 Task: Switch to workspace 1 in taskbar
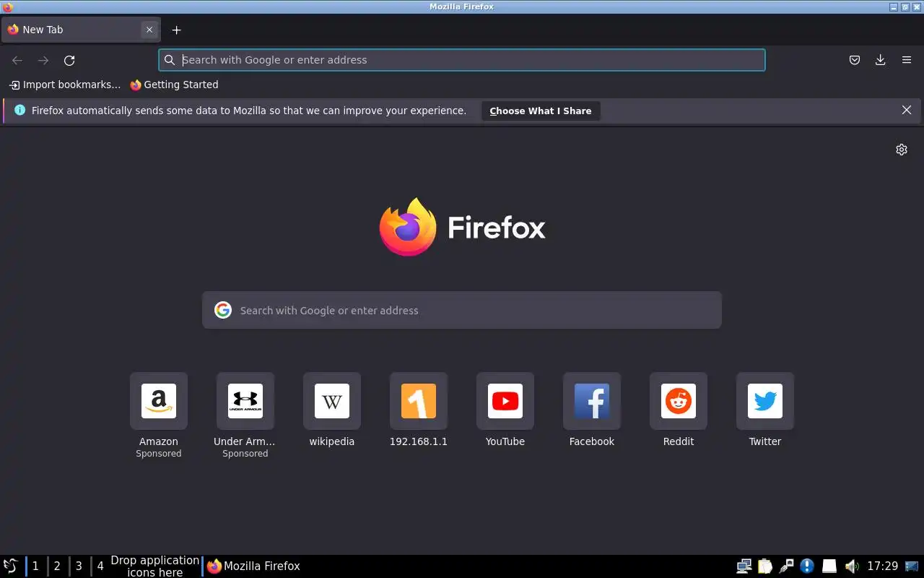[x=35, y=566]
